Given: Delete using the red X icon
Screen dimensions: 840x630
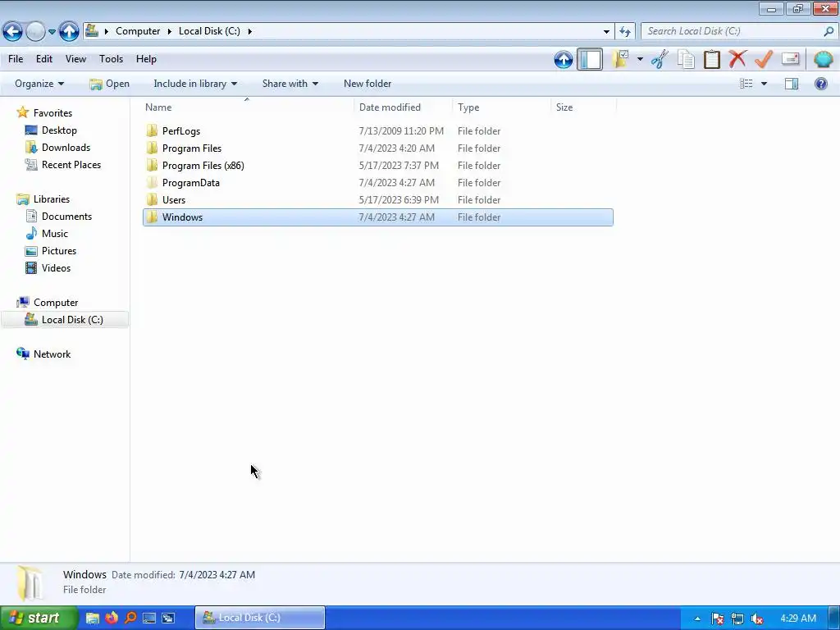Looking at the screenshot, I should click(x=737, y=58).
